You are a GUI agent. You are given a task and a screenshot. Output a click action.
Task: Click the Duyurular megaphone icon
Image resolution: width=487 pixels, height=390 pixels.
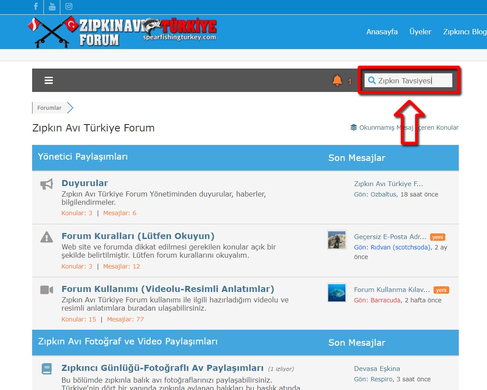click(x=47, y=184)
